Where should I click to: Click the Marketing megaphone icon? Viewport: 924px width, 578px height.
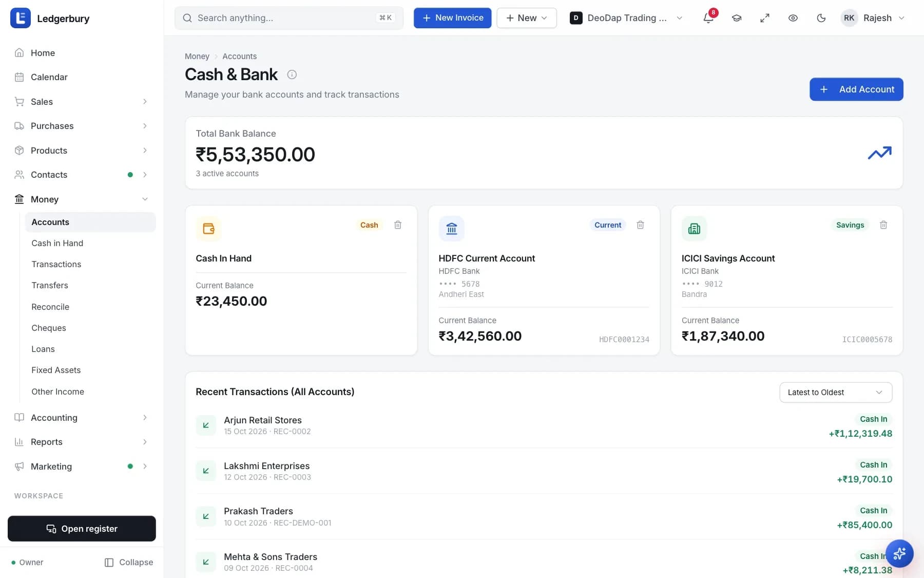tap(20, 467)
